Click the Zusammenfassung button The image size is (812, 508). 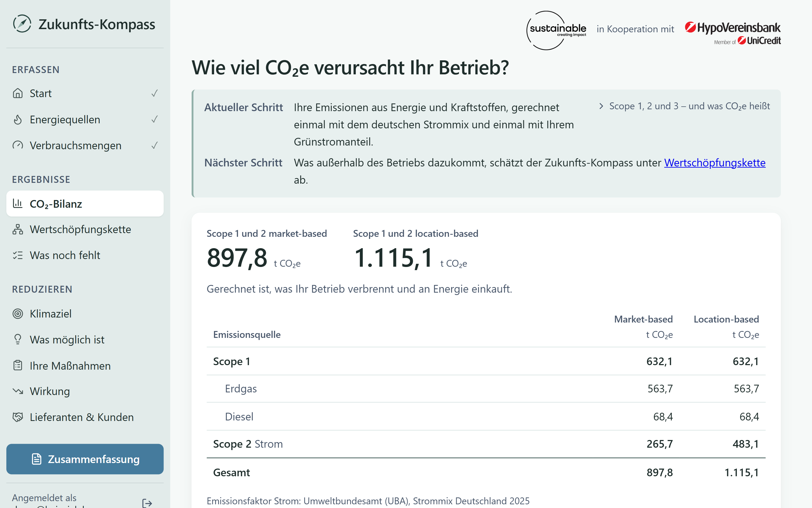pyautogui.click(x=85, y=459)
